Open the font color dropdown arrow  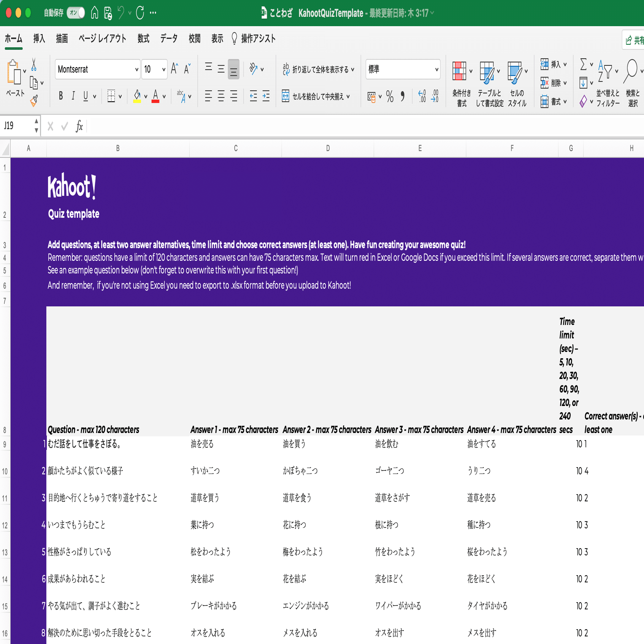pyautogui.click(x=164, y=97)
